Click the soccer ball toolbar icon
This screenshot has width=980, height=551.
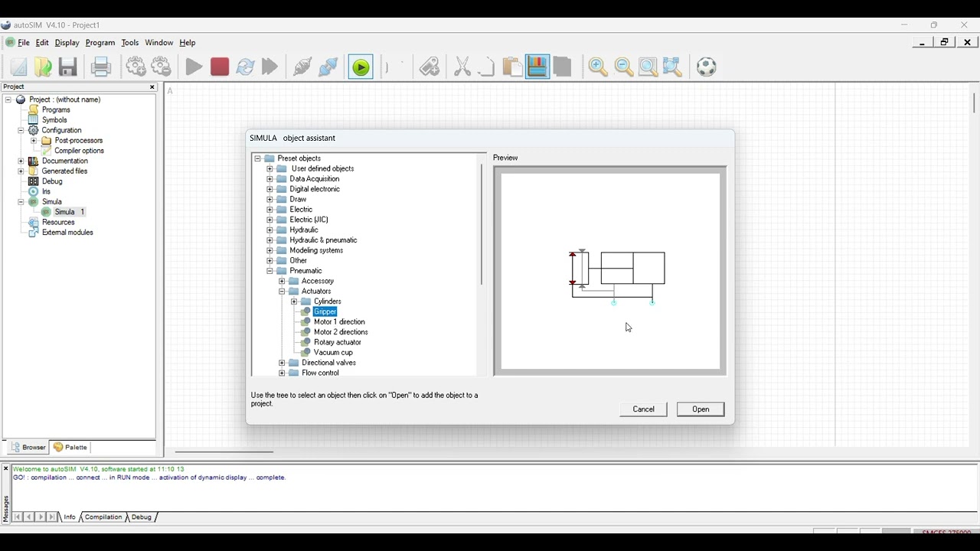(707, 67)
